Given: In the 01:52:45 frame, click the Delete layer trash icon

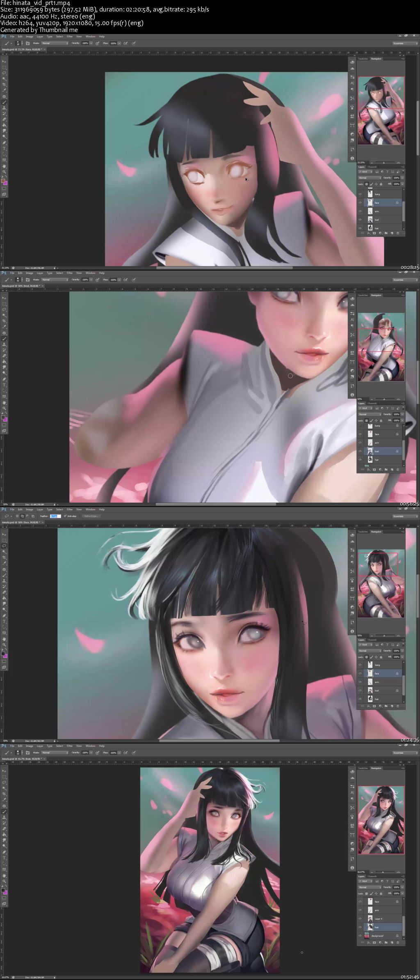Looking at the screenshot, I should point(398,942).
